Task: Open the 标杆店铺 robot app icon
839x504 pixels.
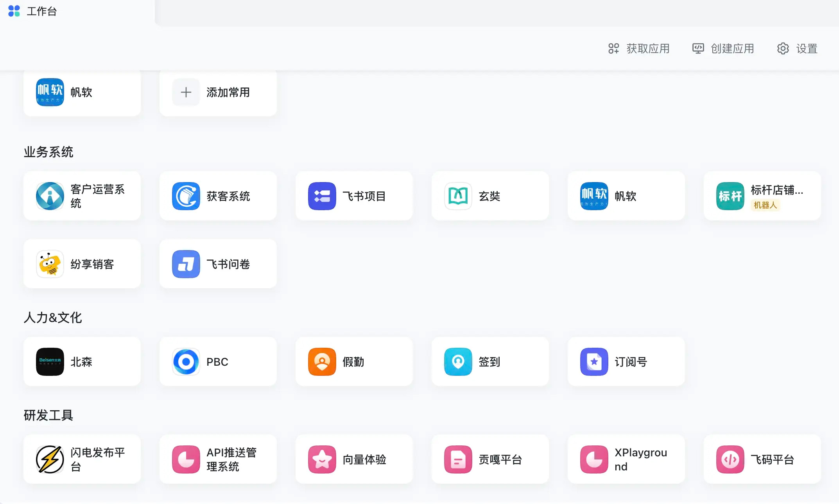Action: click(x=730, y=196)
